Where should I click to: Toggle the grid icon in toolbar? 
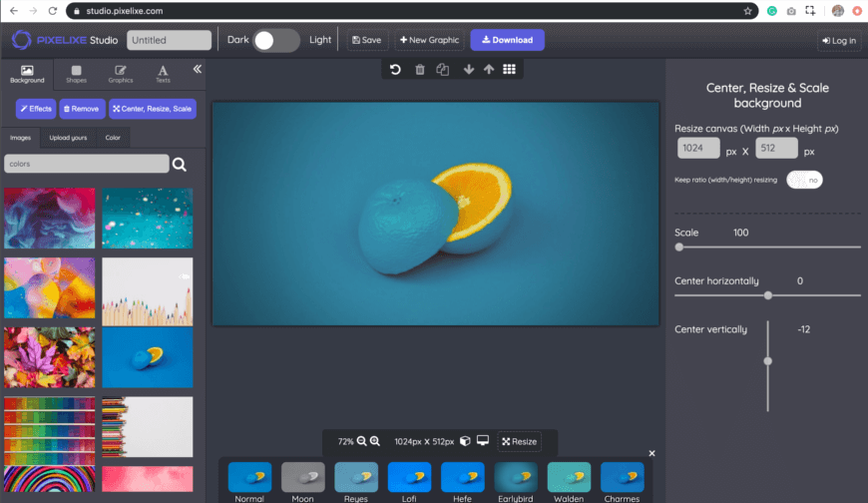pyautogui.click(x=509, y=69)
